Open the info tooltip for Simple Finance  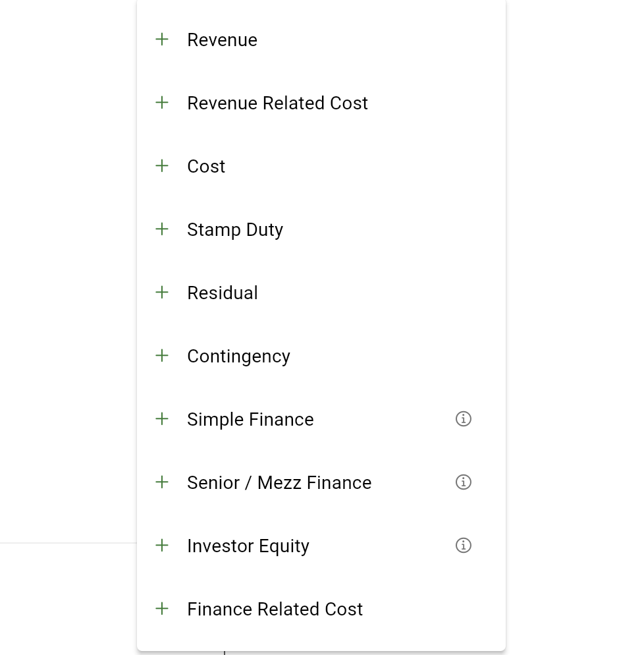463,419
